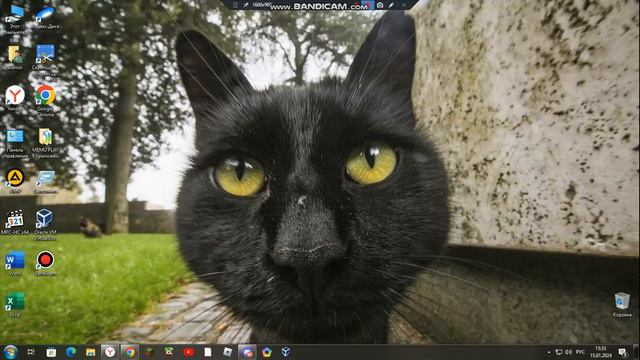Launch Yandex browser from desktop
This screenshot has height=360, width=640.
point(15,98)
